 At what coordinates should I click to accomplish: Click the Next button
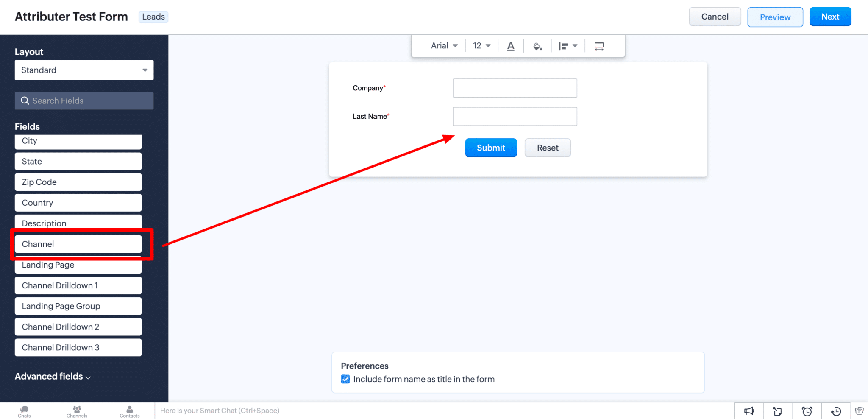point(830,17)
